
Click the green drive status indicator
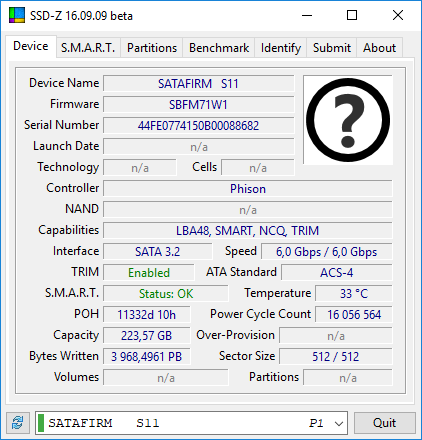(x=41, y=423)
